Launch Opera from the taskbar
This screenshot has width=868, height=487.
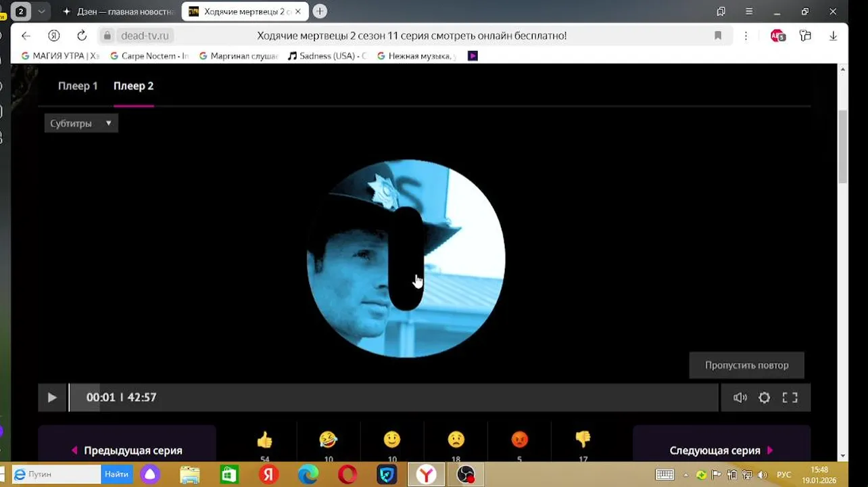click(347, 475)
